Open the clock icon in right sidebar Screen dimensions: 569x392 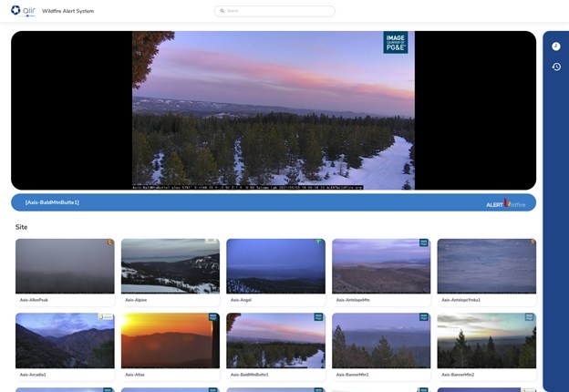point(556,46)
